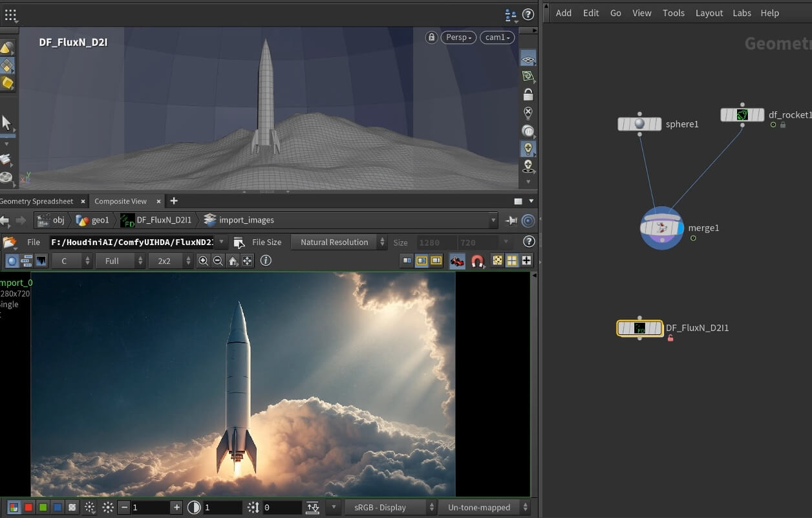Click the blue circular target icon in path bar
This screenshot has width=812, height=518.
(x=528, y=221)
